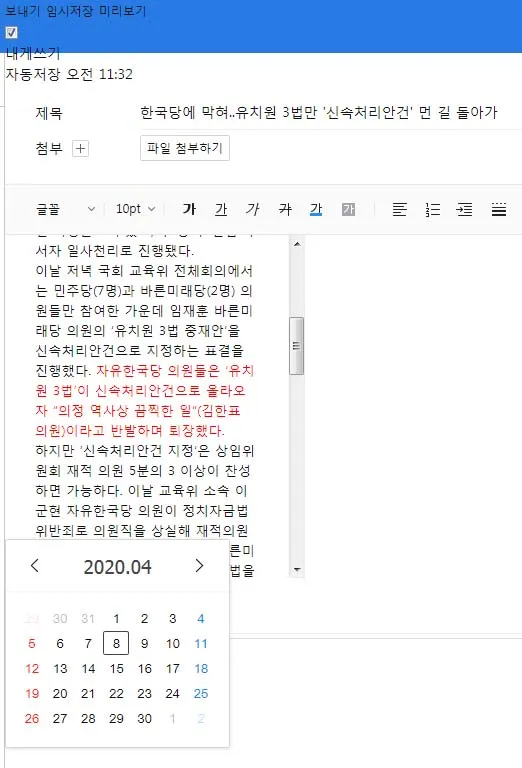Toggle underline text formatting icon
Screen dimensions: 522x768
pyautogui.click(x=221, y=210)
